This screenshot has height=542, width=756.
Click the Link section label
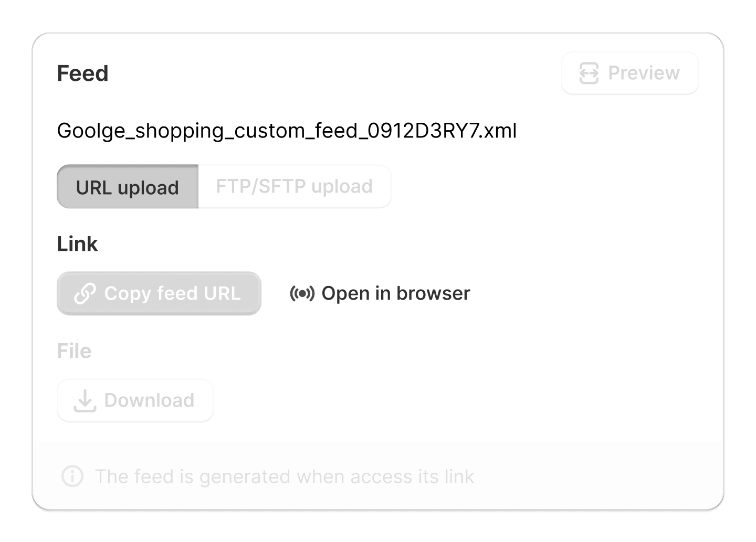click(77, 244)
